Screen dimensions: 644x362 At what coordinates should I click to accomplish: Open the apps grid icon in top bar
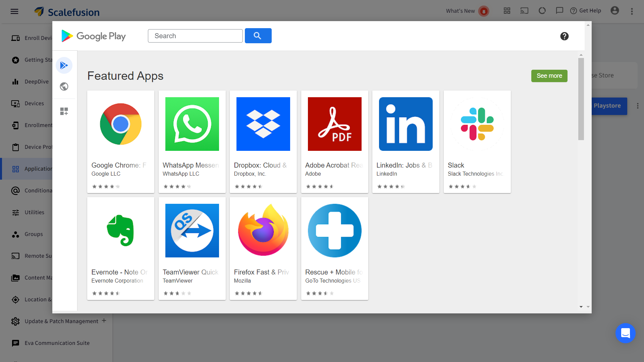coord(506,10)
